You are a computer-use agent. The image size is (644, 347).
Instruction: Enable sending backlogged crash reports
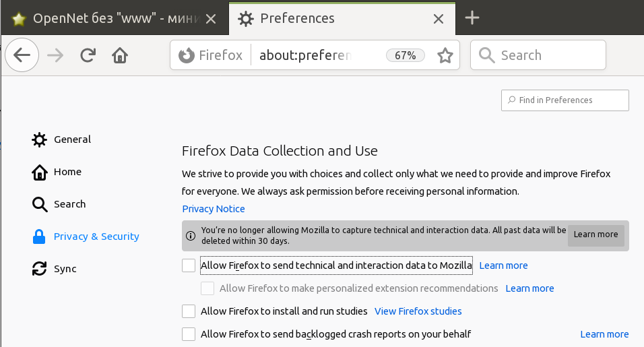point(189,334)
